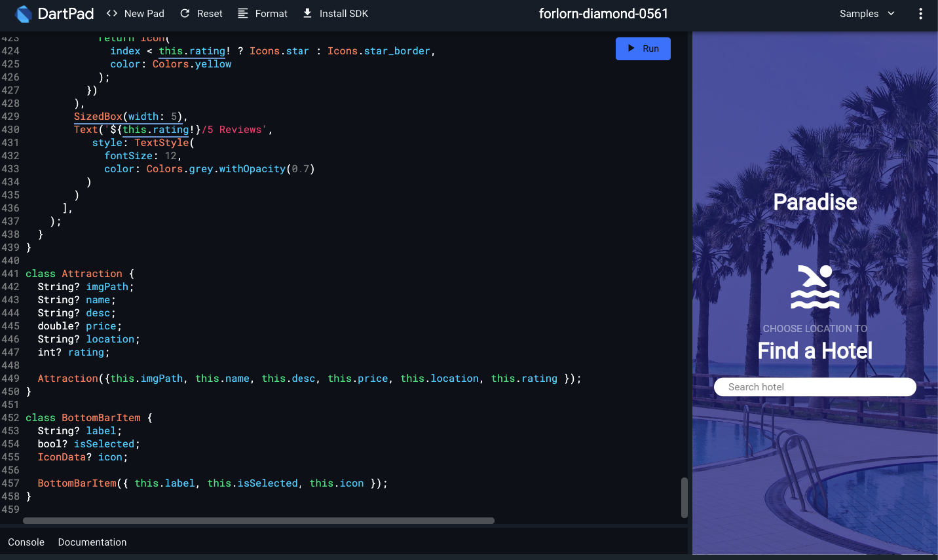Click the horizontal editor scrollbar
The height and width of the screenshot is (560, 938).
point(259,521)
